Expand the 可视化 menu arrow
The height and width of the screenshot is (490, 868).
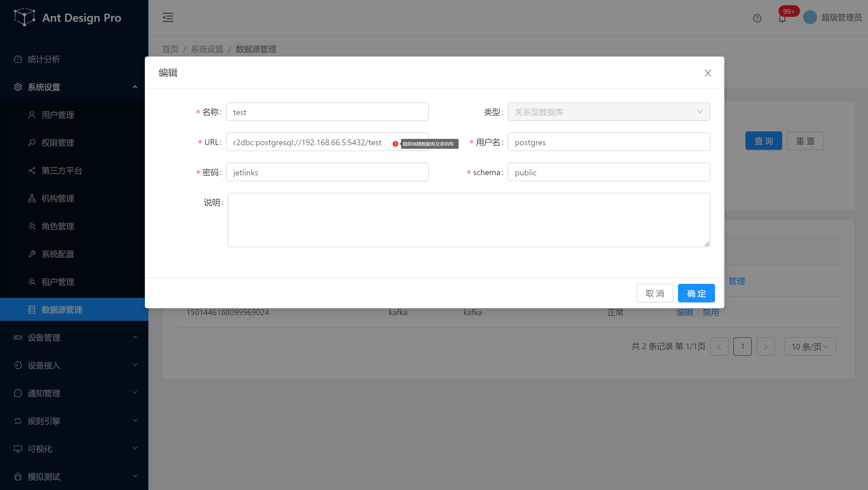[x=135, y=449]
